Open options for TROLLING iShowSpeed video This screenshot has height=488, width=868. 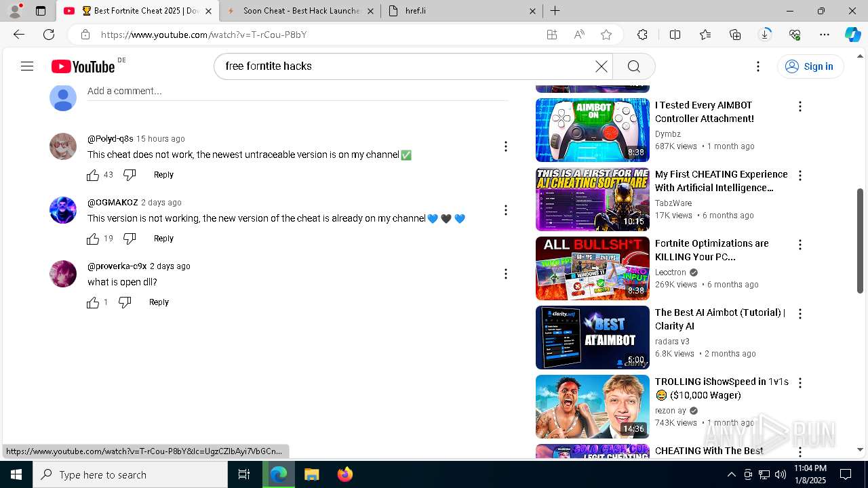click(800, 383)
